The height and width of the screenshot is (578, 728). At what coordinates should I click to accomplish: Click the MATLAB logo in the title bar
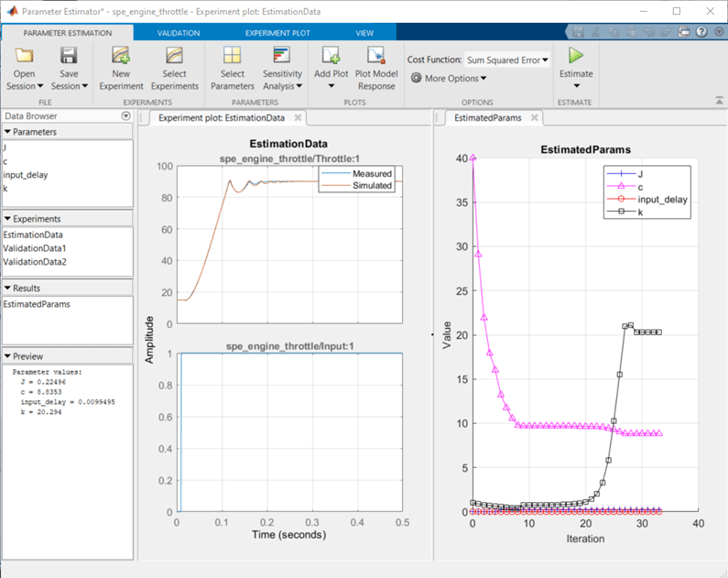coord(12,11)
